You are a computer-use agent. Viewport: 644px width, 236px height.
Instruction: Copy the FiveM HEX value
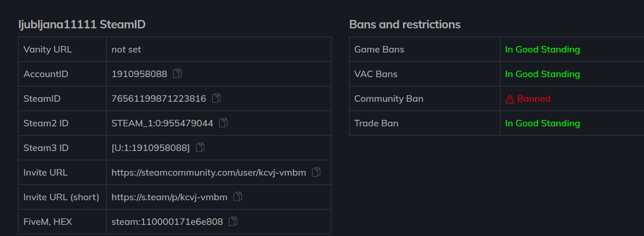[x=233, y=221]
